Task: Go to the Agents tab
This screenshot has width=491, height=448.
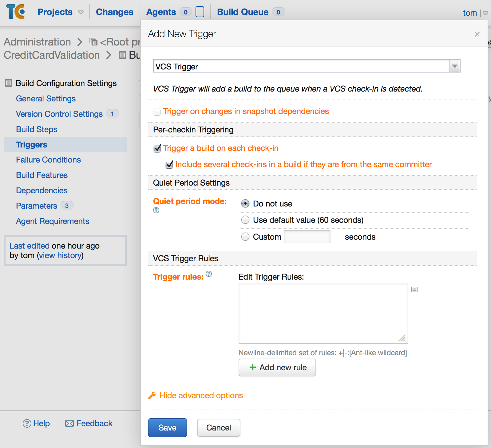Action: (161, 12)
